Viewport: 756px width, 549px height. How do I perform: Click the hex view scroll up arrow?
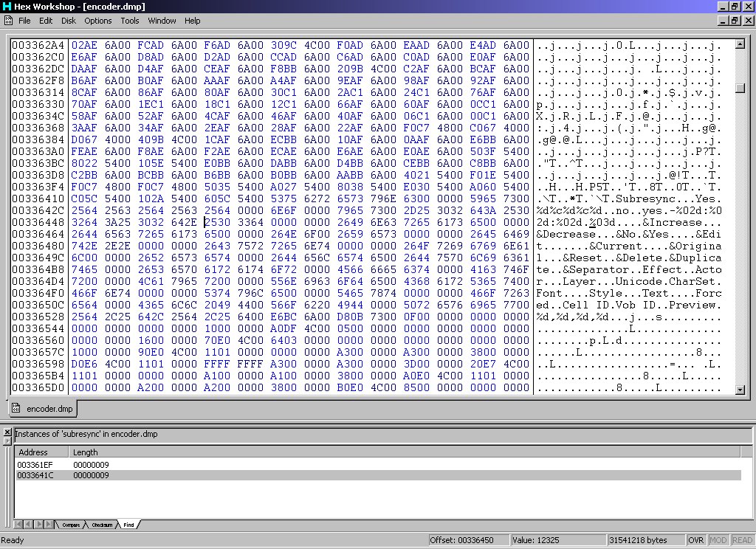[740, 44]
